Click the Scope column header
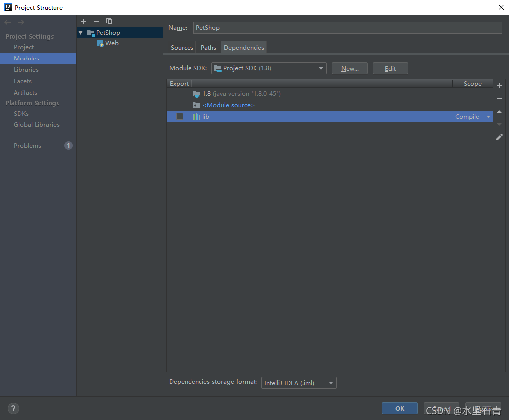This screenshot has height=420, width=509. click(473, 84)
